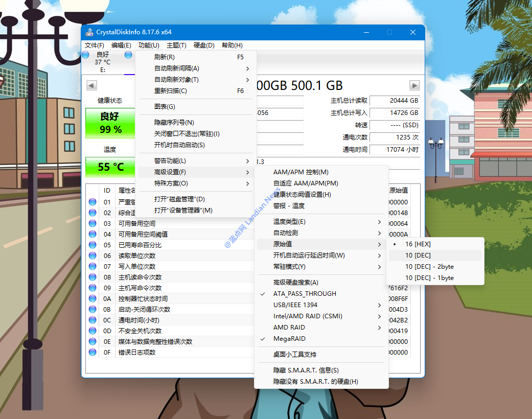Click the 主机总计写入 field showing 14726 GB

coord(395,113)
